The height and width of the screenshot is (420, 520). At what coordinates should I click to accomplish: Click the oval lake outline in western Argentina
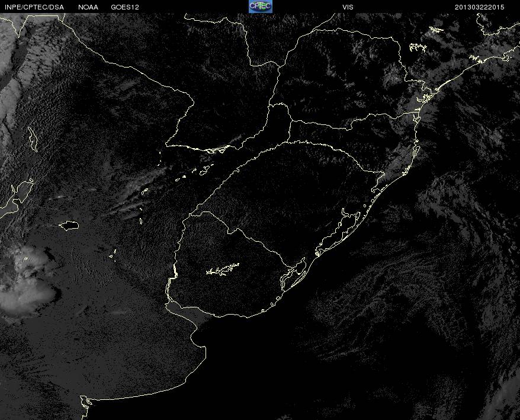pos(69,226)
